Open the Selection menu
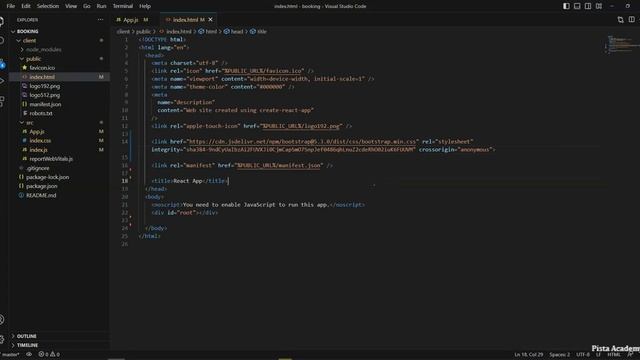The width and height of the screenshot is (640, 360). (48, 6)
